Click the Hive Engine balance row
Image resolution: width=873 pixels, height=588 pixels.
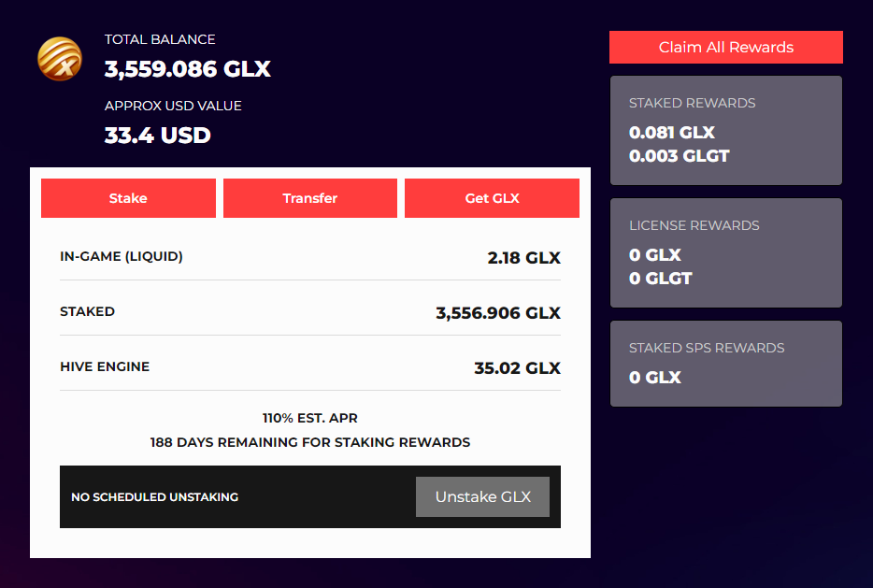[x=309, y=367]
